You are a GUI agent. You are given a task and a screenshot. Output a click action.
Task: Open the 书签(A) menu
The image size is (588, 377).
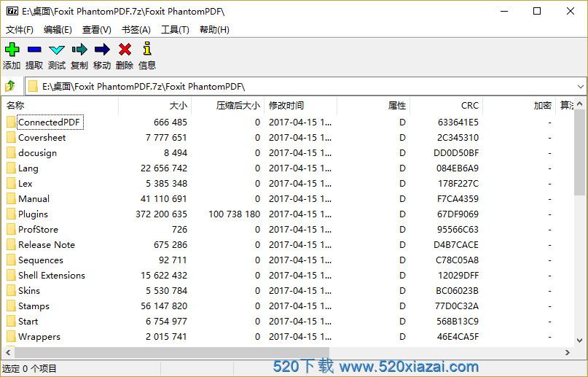coord(136,30)
